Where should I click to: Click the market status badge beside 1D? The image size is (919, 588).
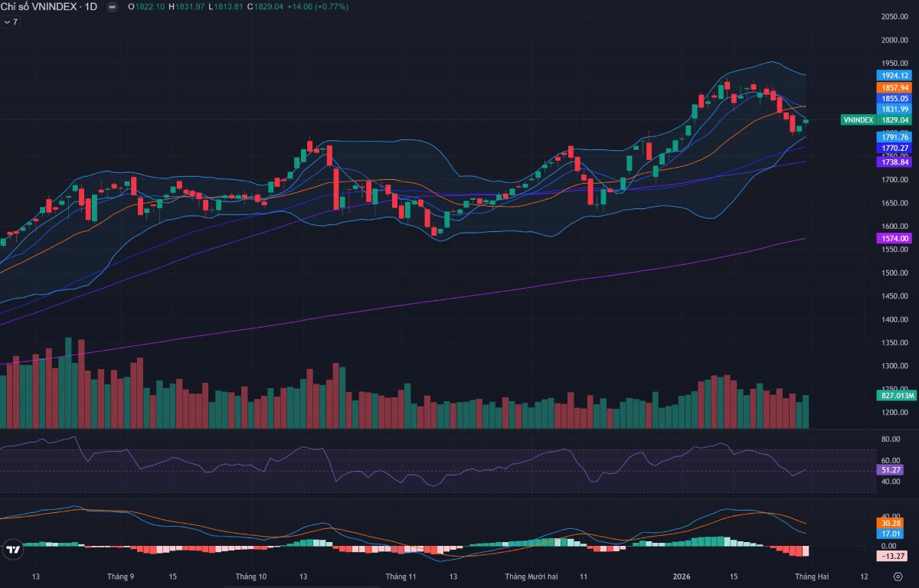tap(113, 7)
